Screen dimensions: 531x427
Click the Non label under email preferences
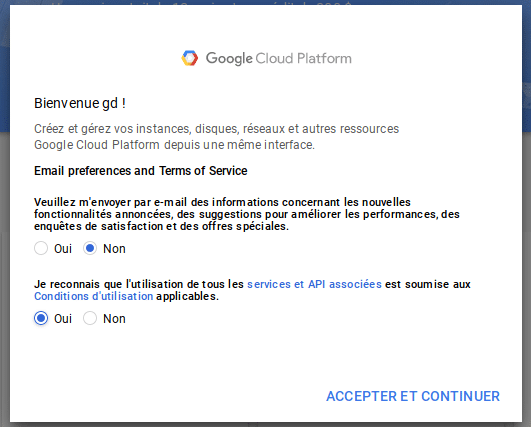pos(114,249)
